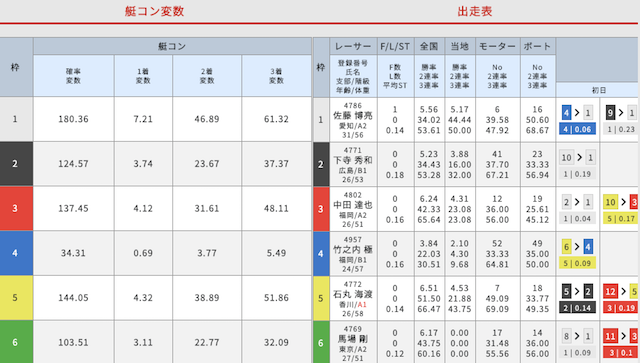Click the red 11 race badge for 馬場 剛
640x363 pixels.
pyautogui.click(x=610, y=336)
